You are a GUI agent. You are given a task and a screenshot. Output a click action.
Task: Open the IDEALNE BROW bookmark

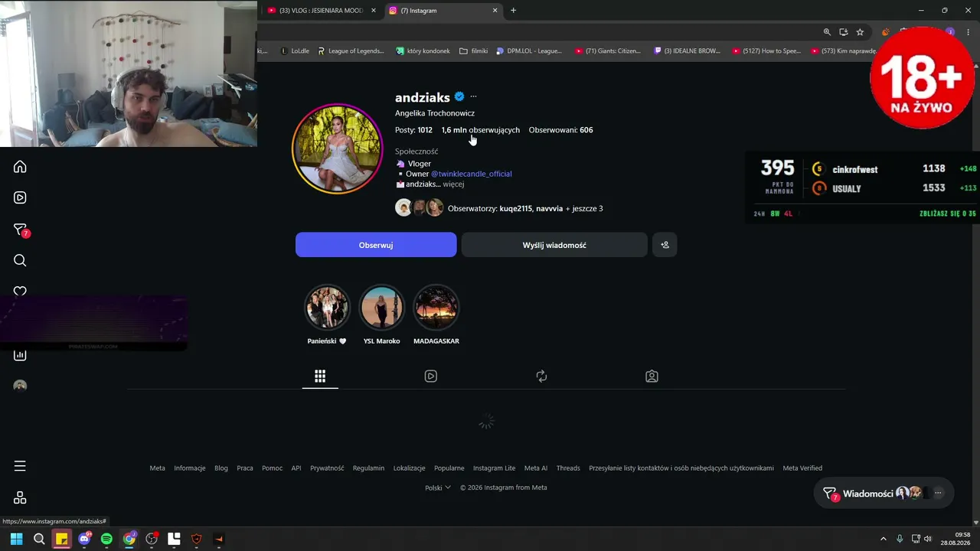tap(687, 51)
